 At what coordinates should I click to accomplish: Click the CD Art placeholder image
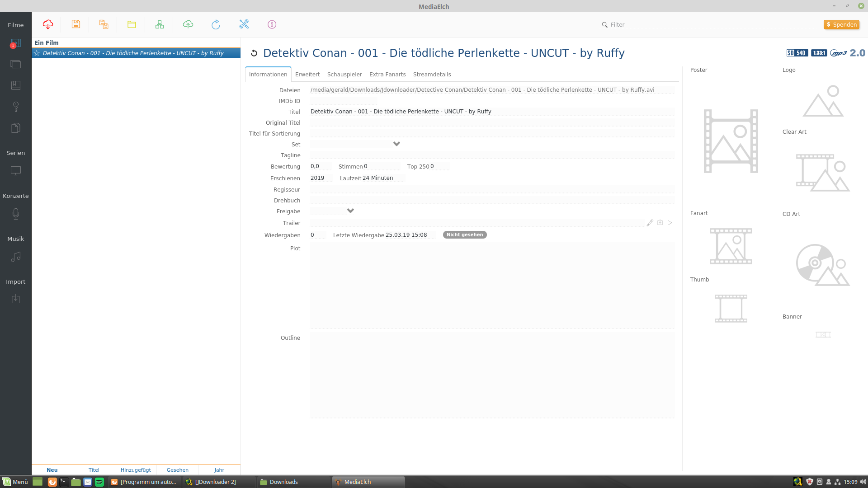[823, 265]
